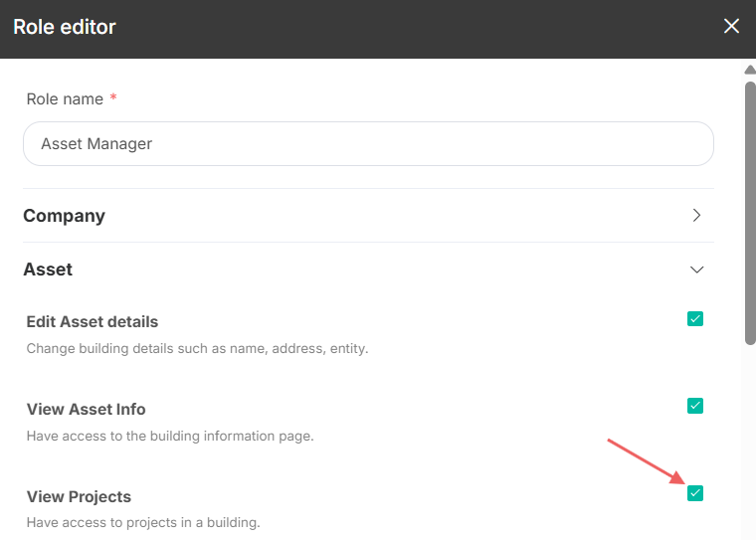
Task: Click the Asset section heading
Action: (x=48, y=270)
